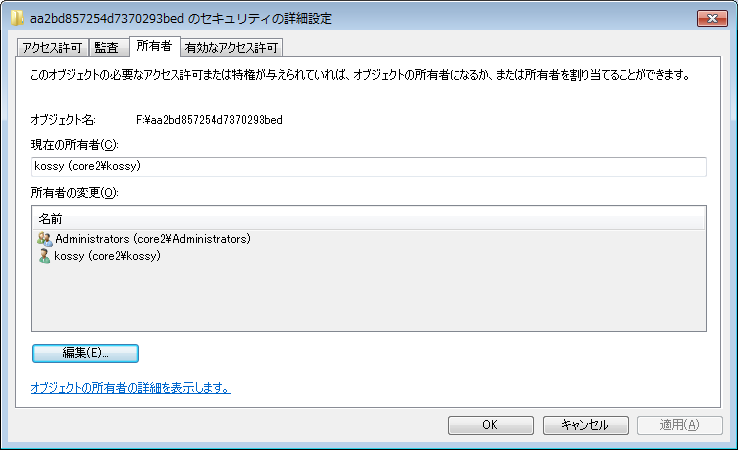Open the 監査 tab

107,47
